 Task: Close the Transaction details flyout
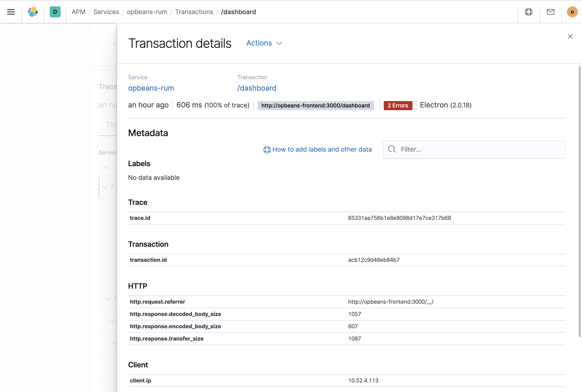coord(570,36)
